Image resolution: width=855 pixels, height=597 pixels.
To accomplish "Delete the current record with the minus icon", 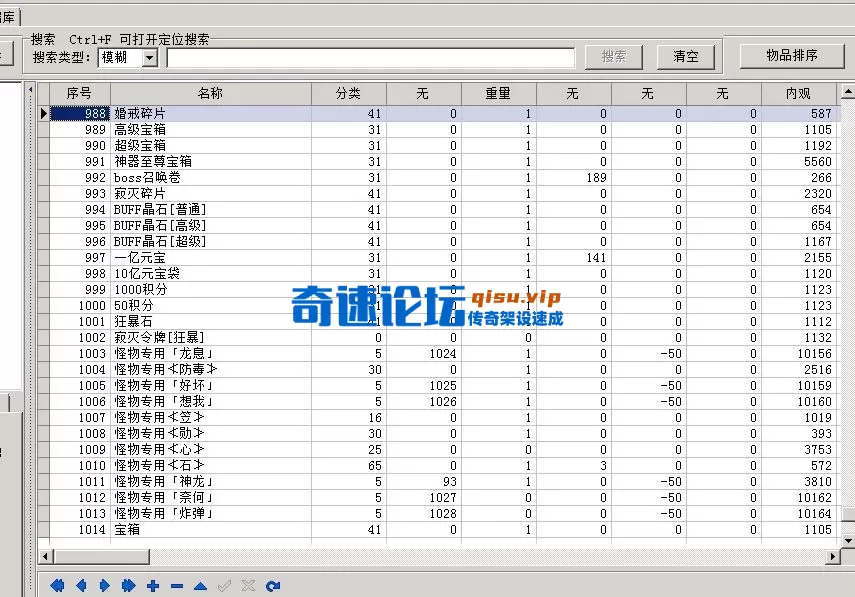I will (x=174, y=585).
